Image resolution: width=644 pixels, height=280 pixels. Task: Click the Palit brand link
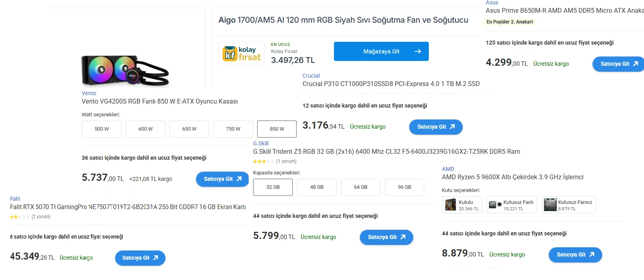[x=15, y=199]
